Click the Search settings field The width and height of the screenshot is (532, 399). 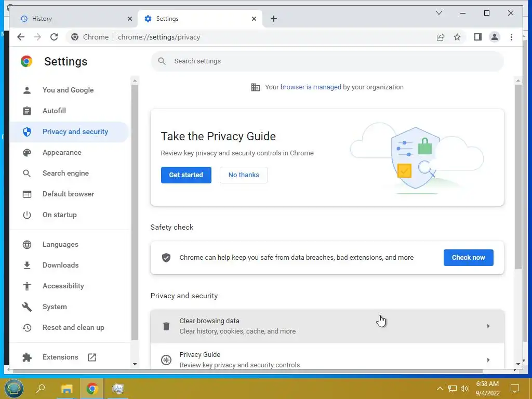pos(327,61)
